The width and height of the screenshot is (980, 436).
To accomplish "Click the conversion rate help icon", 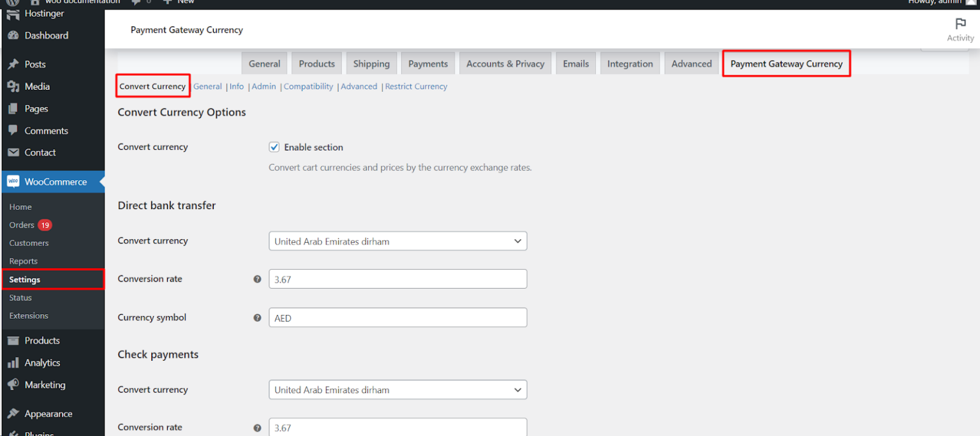I will coord(257,279).
